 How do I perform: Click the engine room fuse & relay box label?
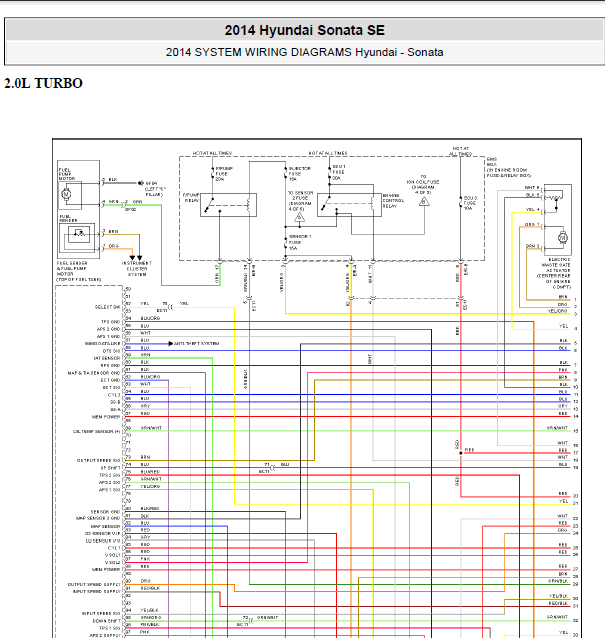pos(509,167)
